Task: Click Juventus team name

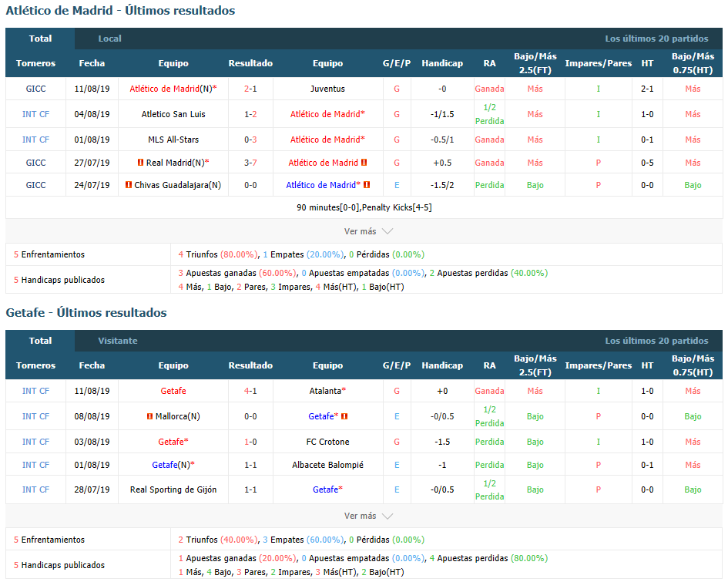Action: click(x=327, y=89)
